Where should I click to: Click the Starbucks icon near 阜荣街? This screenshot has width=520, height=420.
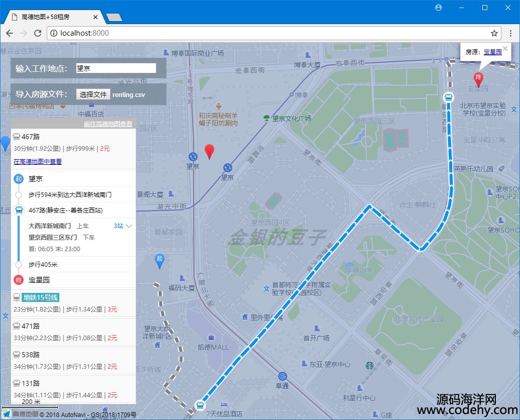click(370, 365)
